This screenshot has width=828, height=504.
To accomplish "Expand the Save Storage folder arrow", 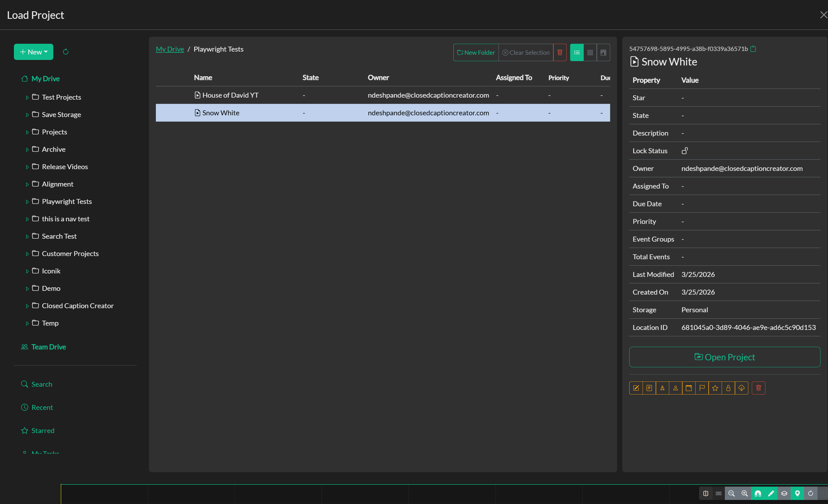I will click(27, 115).
